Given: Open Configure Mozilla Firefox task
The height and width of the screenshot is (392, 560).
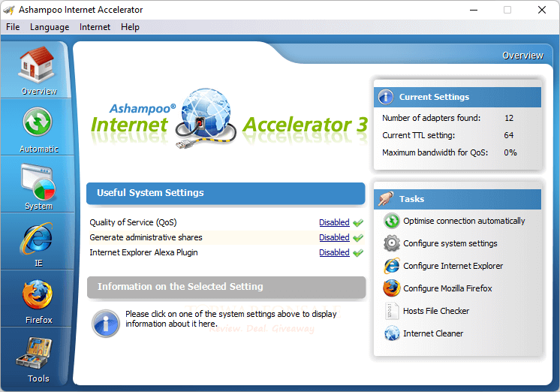Looking at the screenshot, I should click(447, 288).
